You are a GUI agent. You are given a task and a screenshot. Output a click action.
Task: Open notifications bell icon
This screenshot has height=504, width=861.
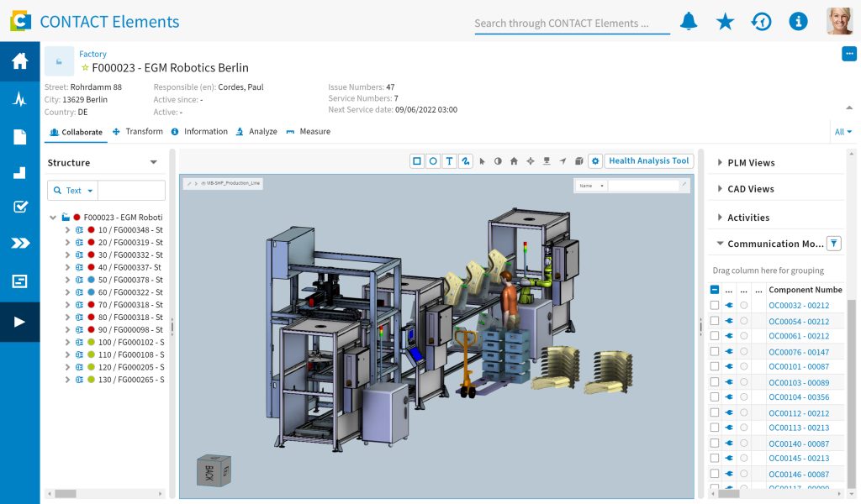click(689, 22)
